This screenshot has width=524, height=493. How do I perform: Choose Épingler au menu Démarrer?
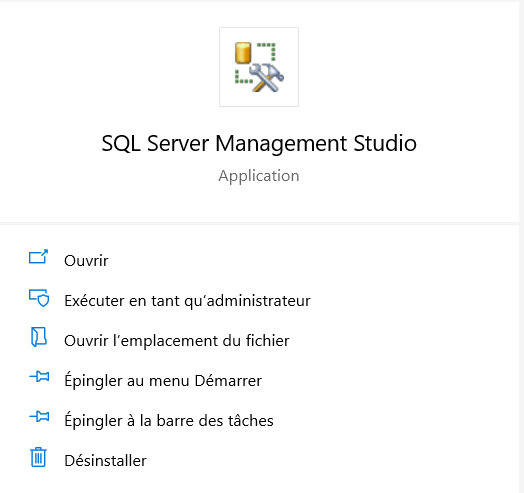coord(163,381)
